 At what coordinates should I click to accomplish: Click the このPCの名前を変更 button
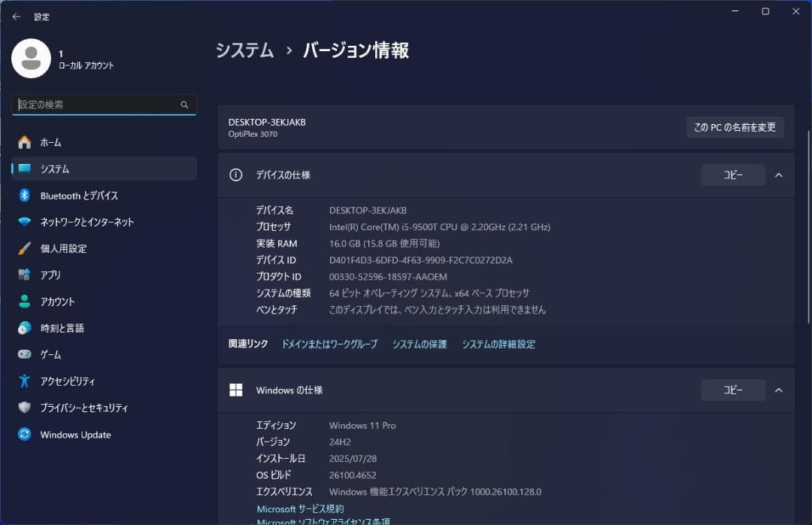(x=734, y=127)
